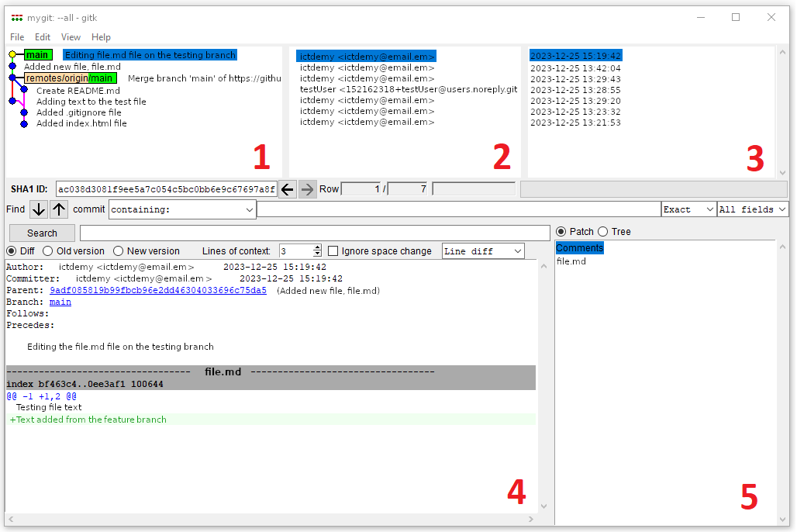
Task: Open the parent commit SHA link
Action: coord(157,291)
